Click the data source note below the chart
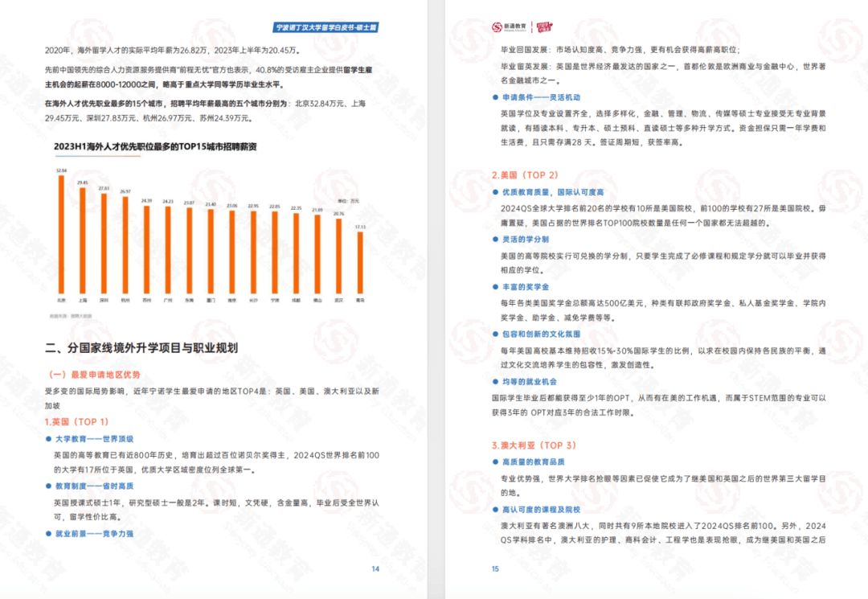The width and height of the screenshot is (868, 599). [71, 316]
